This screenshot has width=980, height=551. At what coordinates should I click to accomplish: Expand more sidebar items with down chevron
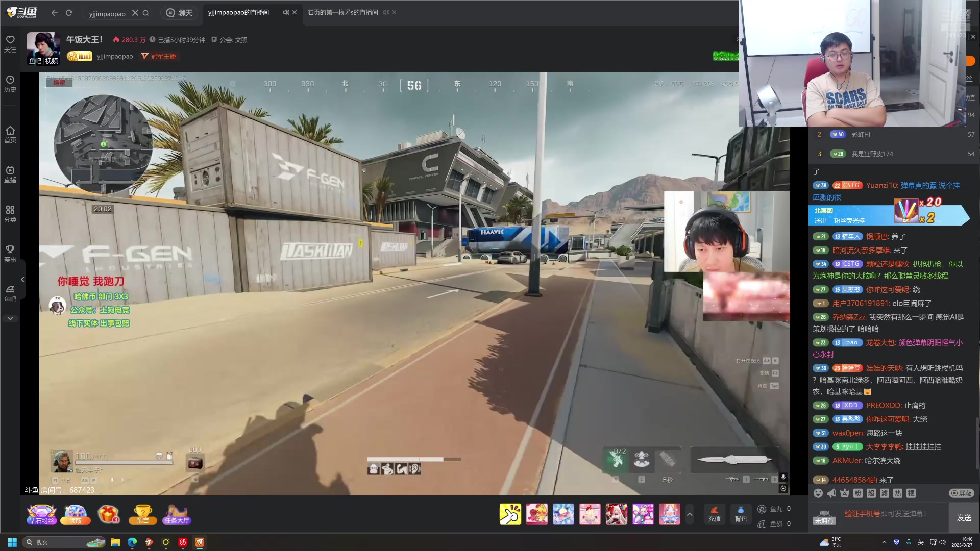coord(10,318)
